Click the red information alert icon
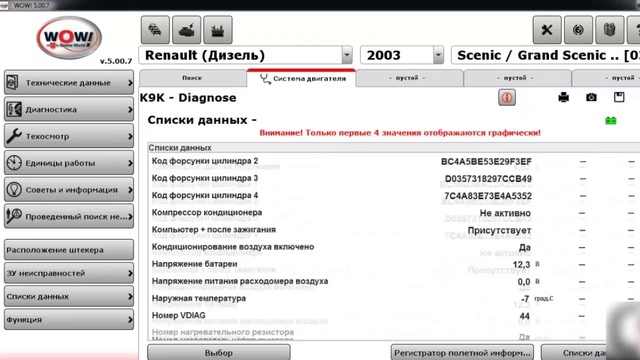640x360 pixels. click(x=507, y=98)
